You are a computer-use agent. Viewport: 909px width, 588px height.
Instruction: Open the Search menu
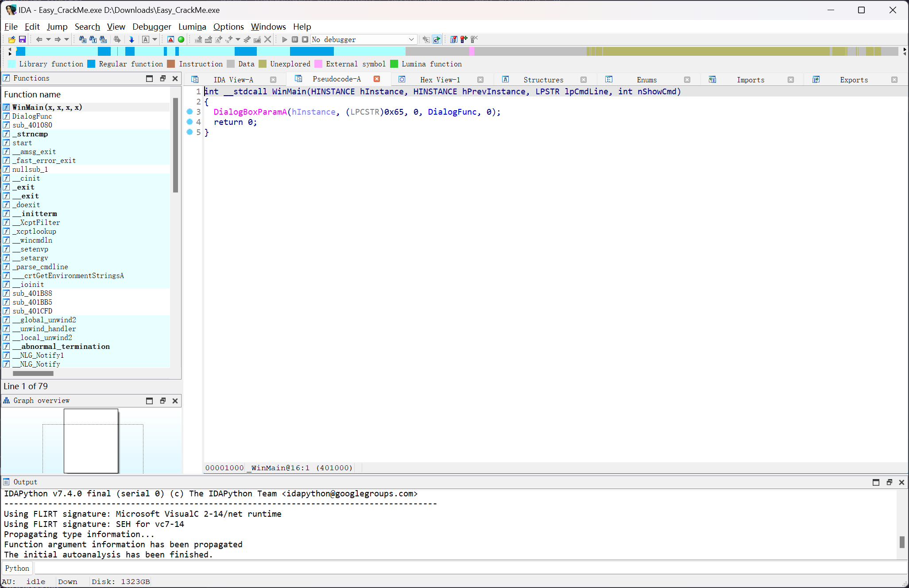[87, 27]
